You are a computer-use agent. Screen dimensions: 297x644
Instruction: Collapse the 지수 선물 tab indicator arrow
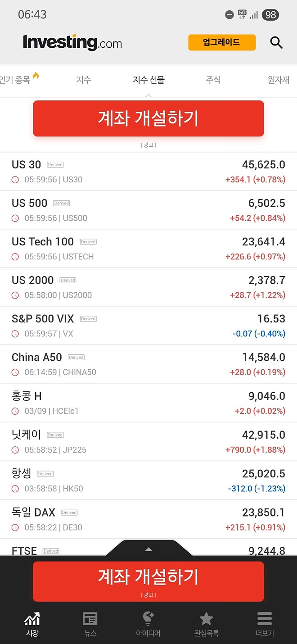point(148,95)
